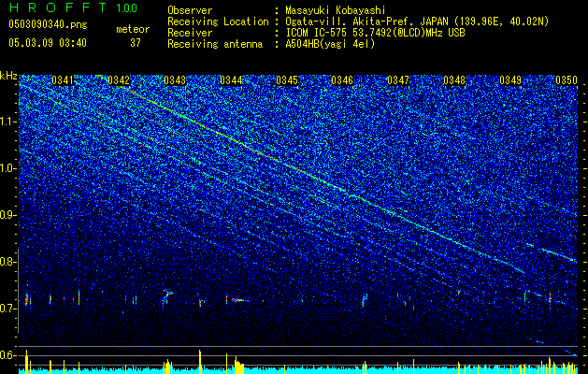Click the 0.7 kHz axis label
This screenshot has height=374, width=588.
pos(7,309)
